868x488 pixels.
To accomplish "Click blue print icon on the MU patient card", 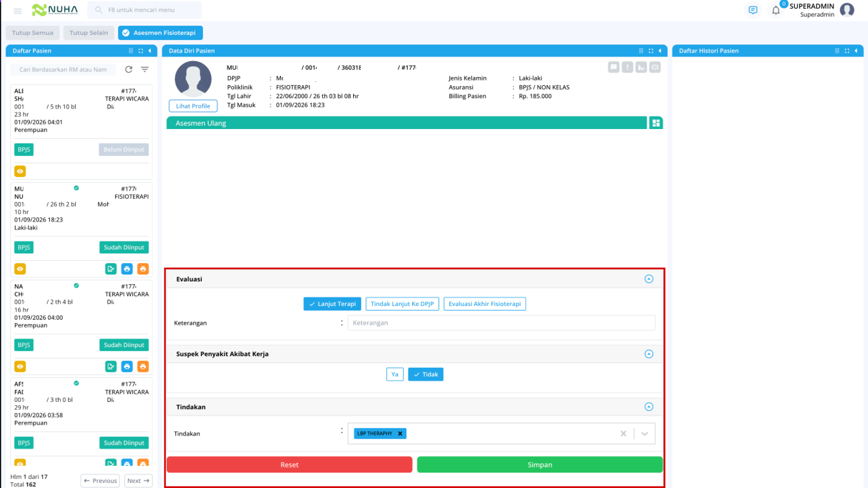I will click(127, 269).
